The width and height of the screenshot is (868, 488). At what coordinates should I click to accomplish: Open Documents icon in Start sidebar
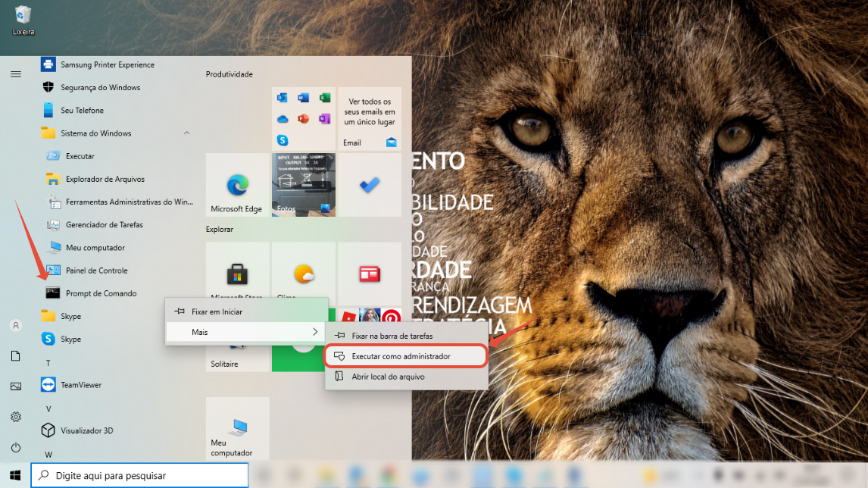tap(15, 355)
